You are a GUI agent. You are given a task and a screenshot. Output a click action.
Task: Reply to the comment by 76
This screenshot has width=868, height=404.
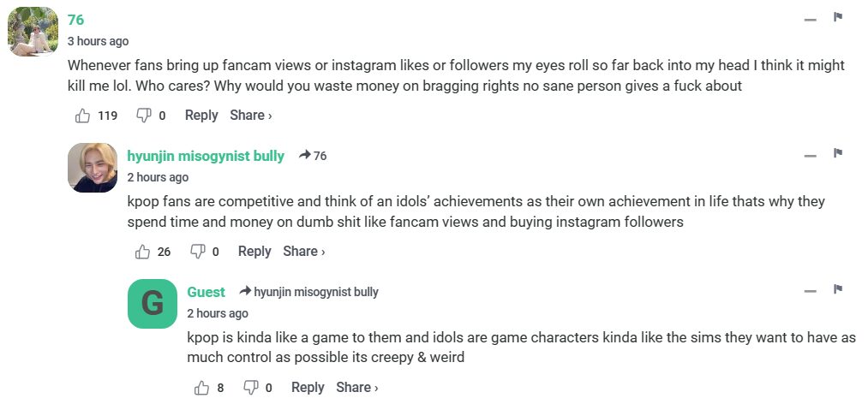201,116
